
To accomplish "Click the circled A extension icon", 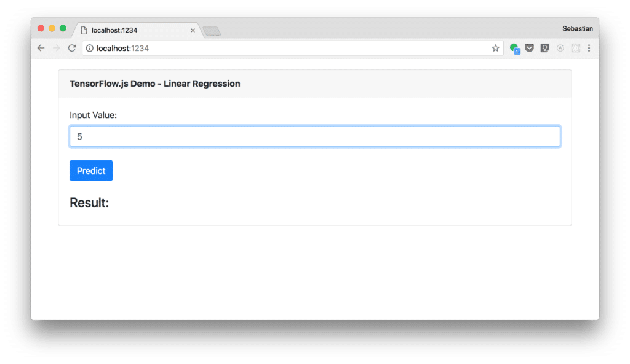I will (x=560, y=48).
